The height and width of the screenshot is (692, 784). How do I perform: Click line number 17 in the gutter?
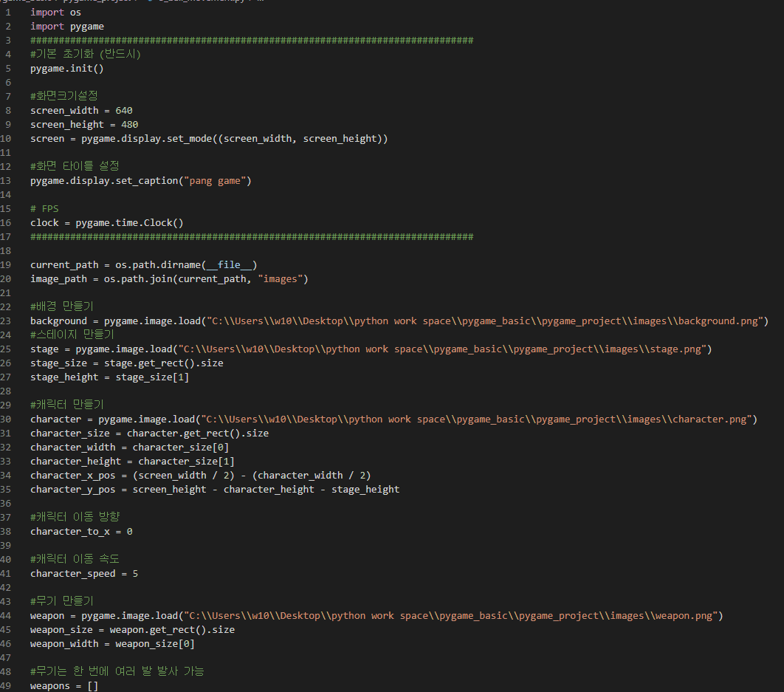5,236
